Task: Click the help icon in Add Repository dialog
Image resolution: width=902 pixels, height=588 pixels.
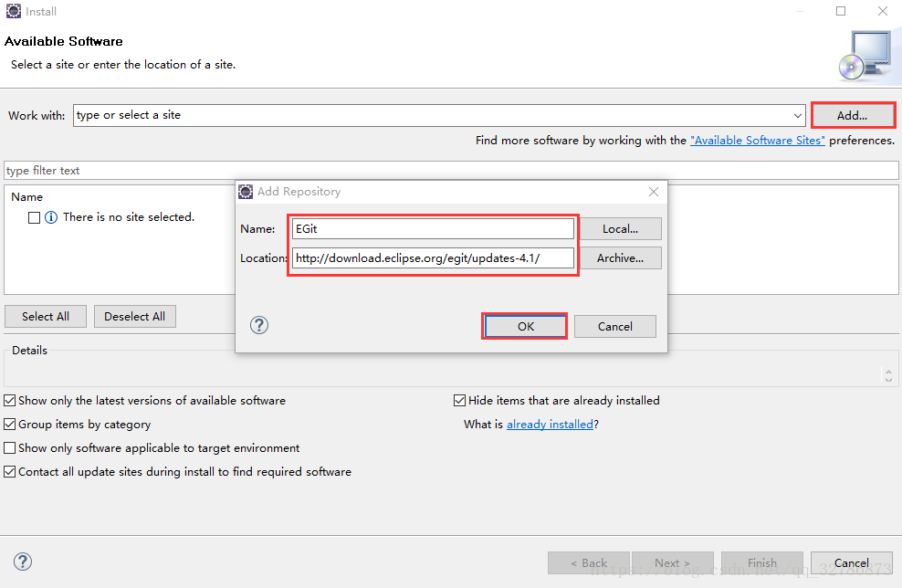Action: (259, 325)
